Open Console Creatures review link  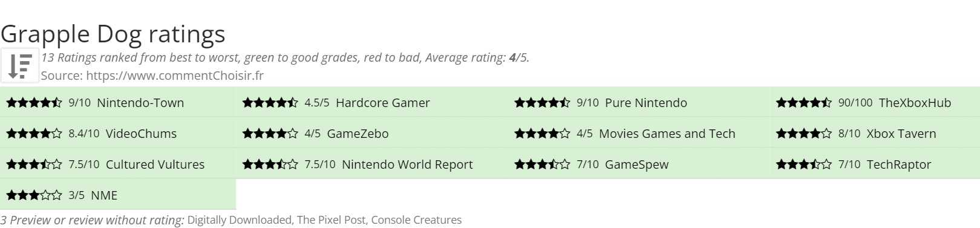pyautogui.click(x=416, y=220)
